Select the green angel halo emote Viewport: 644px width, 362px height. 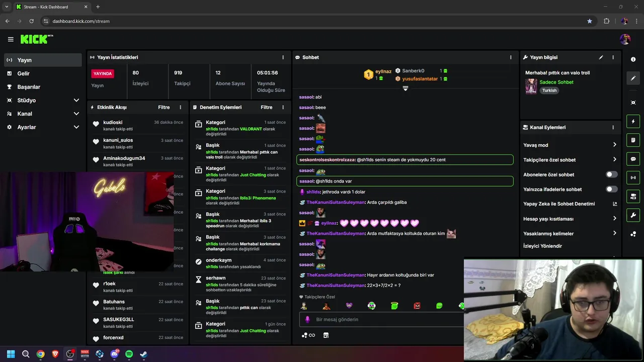[x=394, y=305]
